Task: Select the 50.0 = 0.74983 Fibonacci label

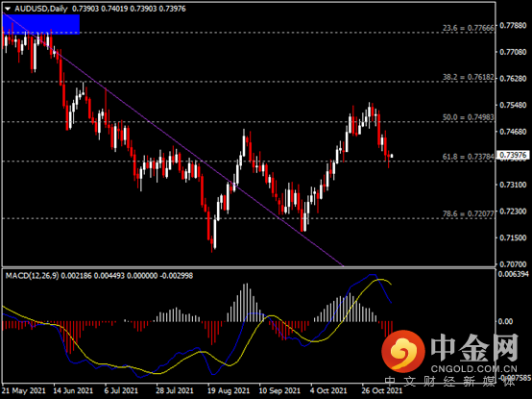Action: coord(469,117)
